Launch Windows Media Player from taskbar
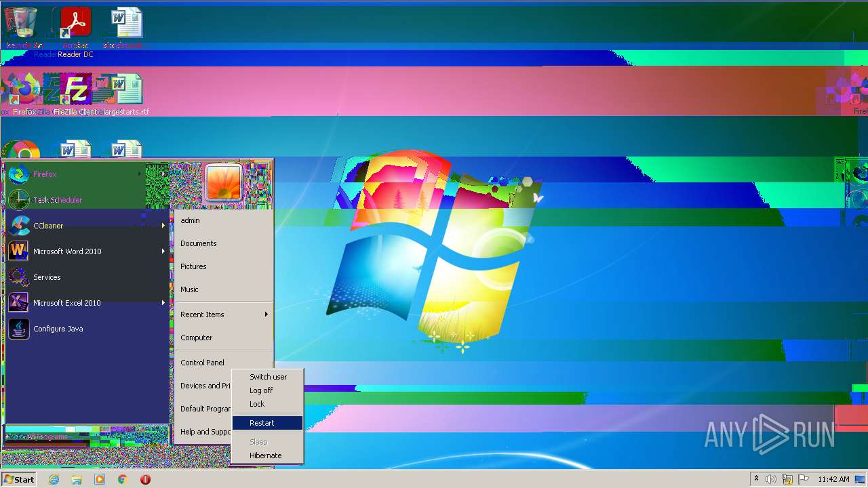The width and height of the screenshot is (868, 488). coord(100,479)
